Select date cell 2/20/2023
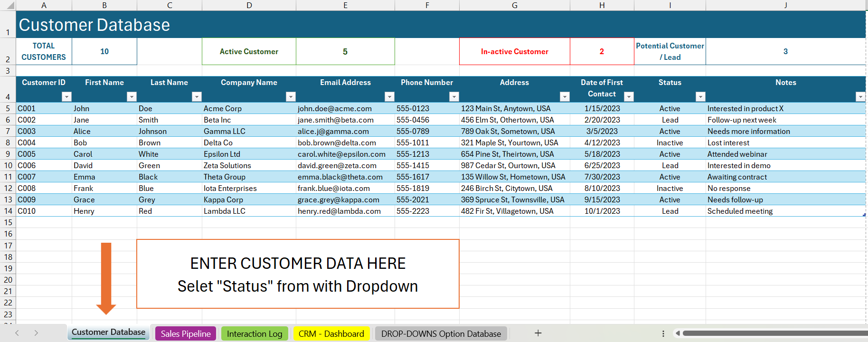 [602, 120]
